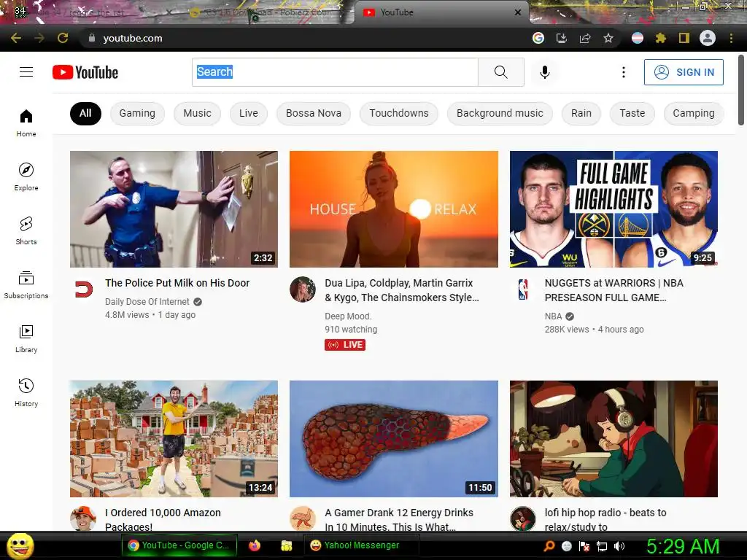
Task: Open the YouTube hamburger guide menu
Action: [26, 72]
